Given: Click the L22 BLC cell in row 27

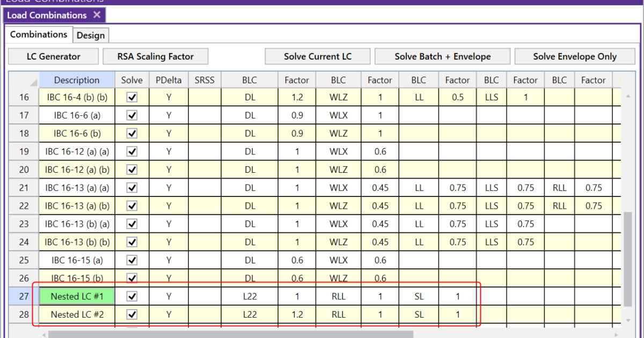Looking at the screenshot, I should [x=249, y=296].
